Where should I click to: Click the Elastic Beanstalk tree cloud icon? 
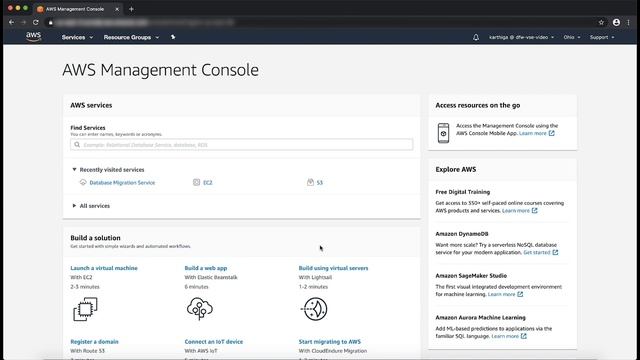coord(200,309)
